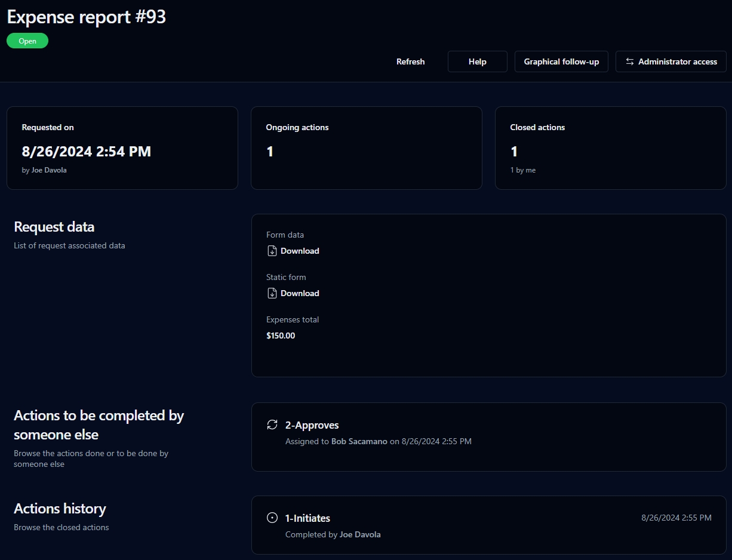The image size is (732, 560).
Task: Click Joe Davola in Actions history
Action: tap(360, 535)
